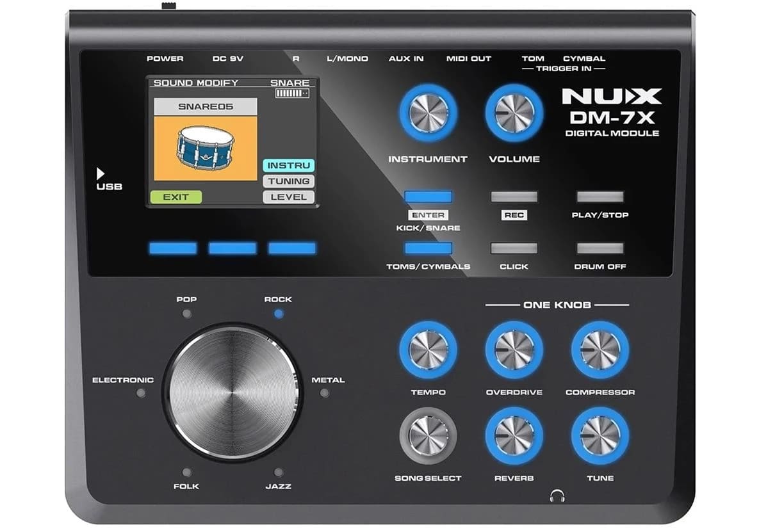Toggle the DRUM OFF button
Viewport: 759px width, 532px height.
click(x=600, y=248)
